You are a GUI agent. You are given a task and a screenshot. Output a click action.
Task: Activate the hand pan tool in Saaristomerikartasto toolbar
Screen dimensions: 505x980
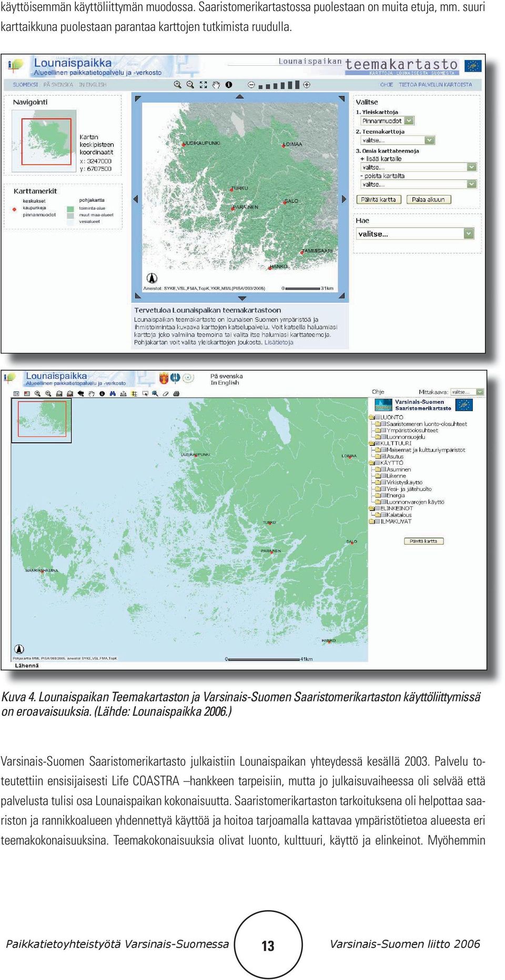[x=91, y=394]
